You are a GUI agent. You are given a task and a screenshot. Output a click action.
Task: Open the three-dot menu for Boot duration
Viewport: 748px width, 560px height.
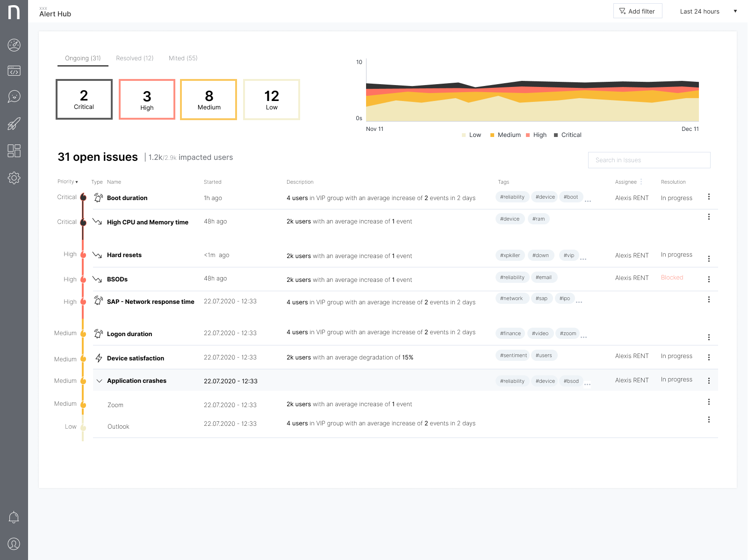[709, 197]
